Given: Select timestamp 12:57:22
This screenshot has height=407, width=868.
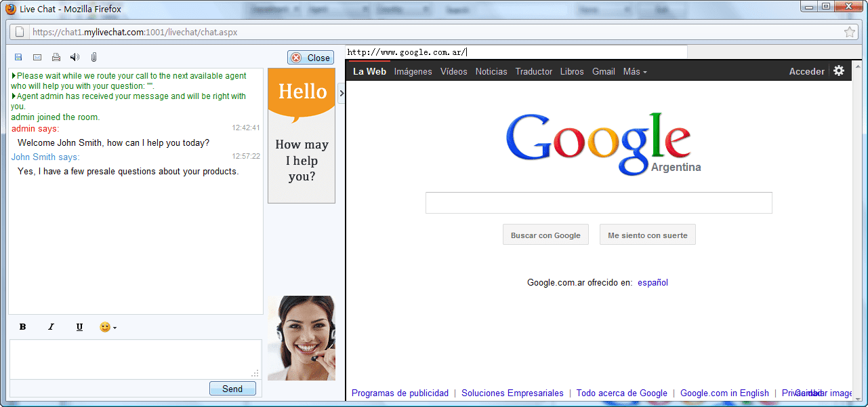Looking at the screenshot, I should 246,156.
